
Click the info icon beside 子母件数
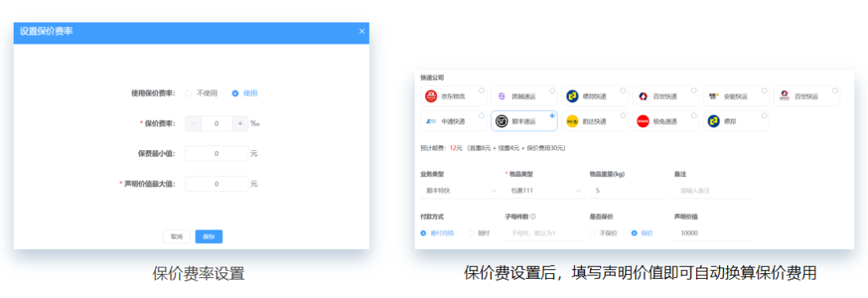[533, 217]
